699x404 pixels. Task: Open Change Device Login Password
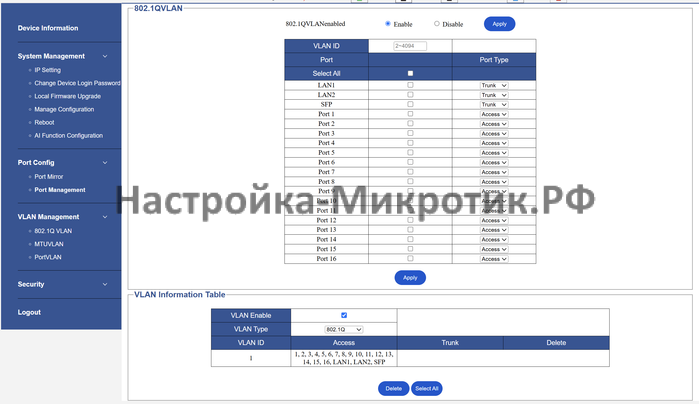pyautogui.click(x=77, y=83)
